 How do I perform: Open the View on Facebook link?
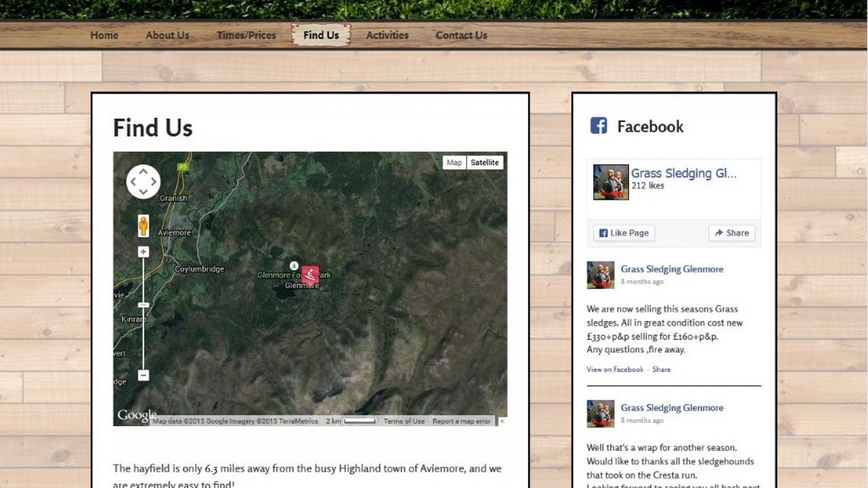(x=614, y=369)
